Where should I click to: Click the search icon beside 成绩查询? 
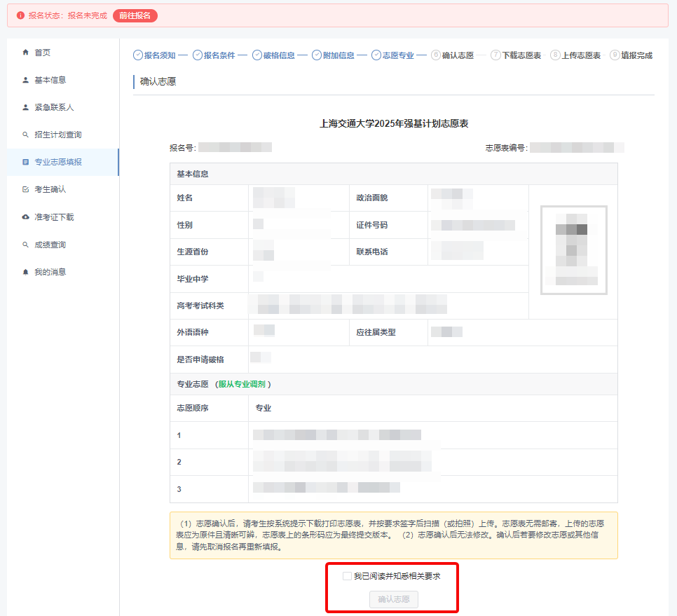tap(25, 245)
